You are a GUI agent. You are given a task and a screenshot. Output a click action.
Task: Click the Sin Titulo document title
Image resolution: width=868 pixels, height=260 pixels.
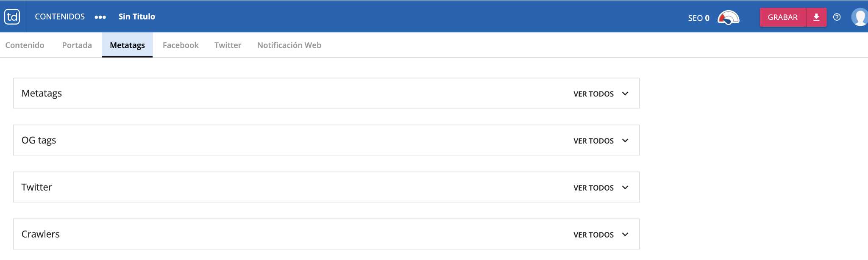pyautogui.click(x=136, y=17)
